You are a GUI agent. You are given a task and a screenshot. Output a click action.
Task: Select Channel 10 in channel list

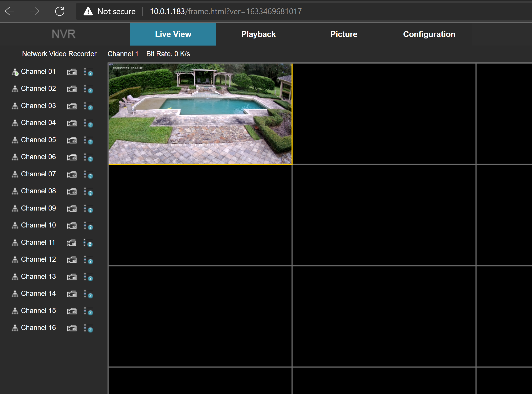click(x=38, y=225)
